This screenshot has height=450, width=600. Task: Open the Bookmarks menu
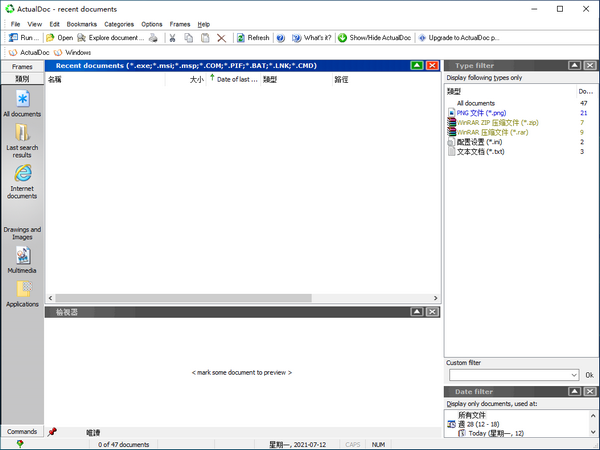coord(82,23)
